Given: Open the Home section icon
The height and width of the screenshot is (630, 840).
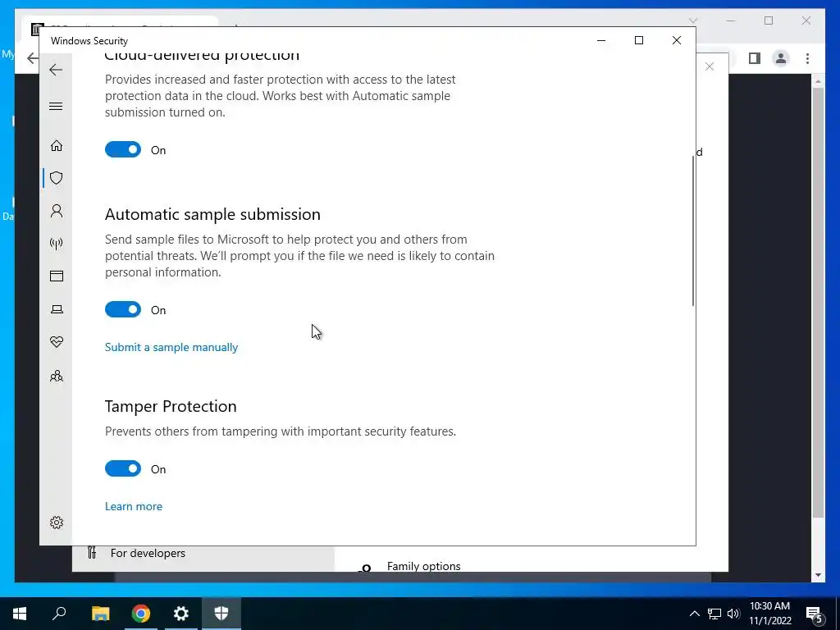Looking at the screenshot, I should tap(57, 146).
